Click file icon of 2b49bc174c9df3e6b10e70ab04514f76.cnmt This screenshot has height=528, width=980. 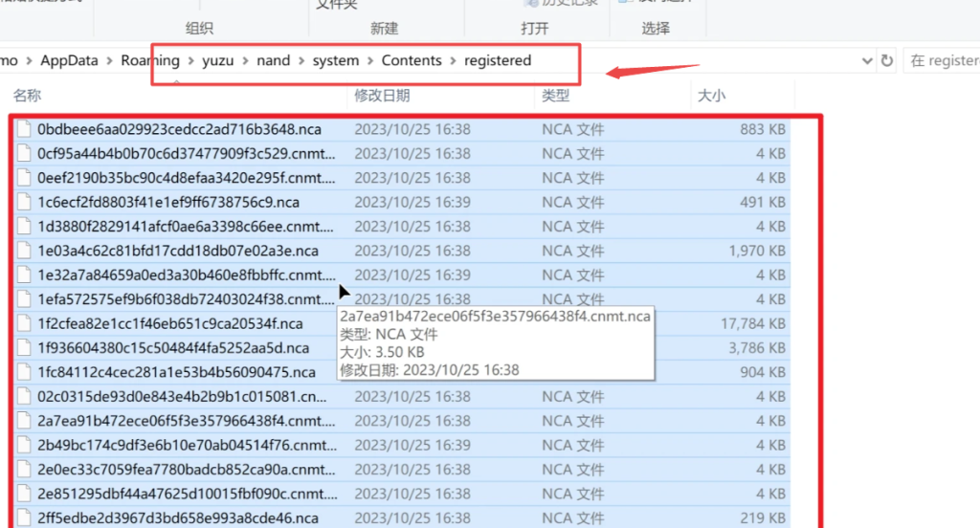(x=24, y=445)
